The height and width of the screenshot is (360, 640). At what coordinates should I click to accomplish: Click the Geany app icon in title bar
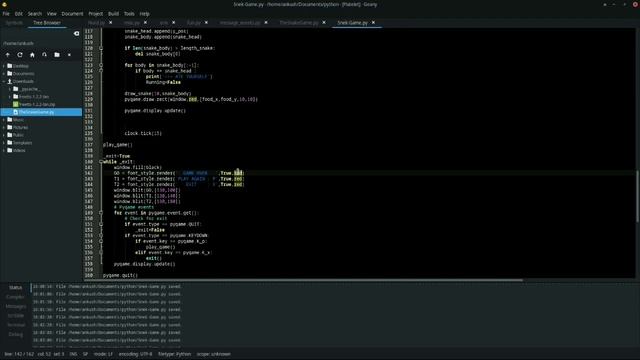tap(4, 4)
